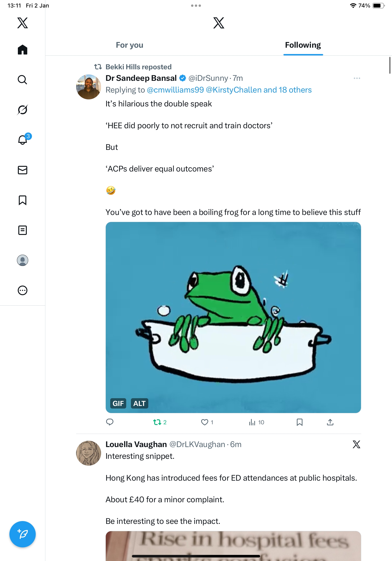Open Notifications bell in sidebar
The height and width of the screenshot is (561, 392).
(23, 140)
